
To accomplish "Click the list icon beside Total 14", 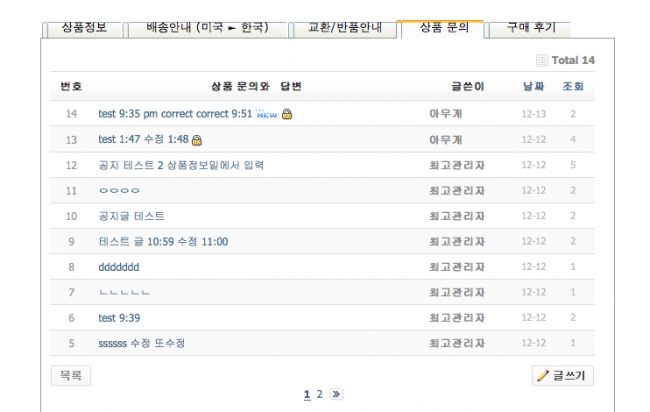I will 542,61.
